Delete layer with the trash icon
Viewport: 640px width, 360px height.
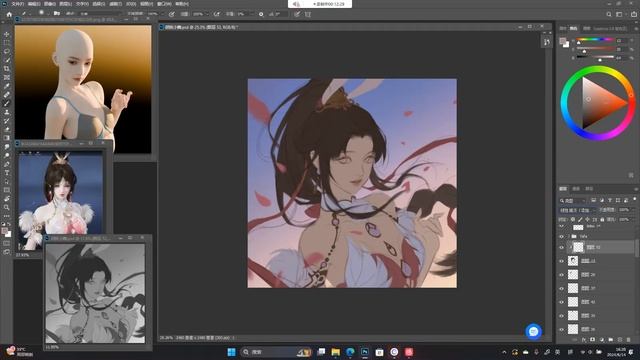(629, 339)
